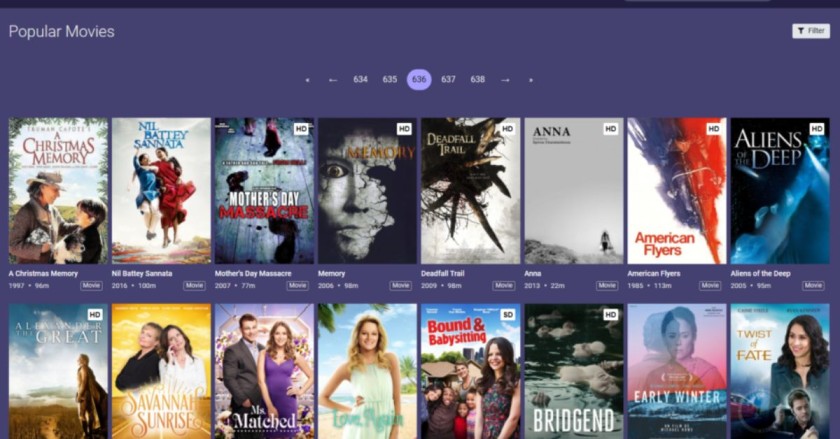Open the Bridgend movie poster
This screenshot has height=439, width=840.
click(x=573, y=372)
